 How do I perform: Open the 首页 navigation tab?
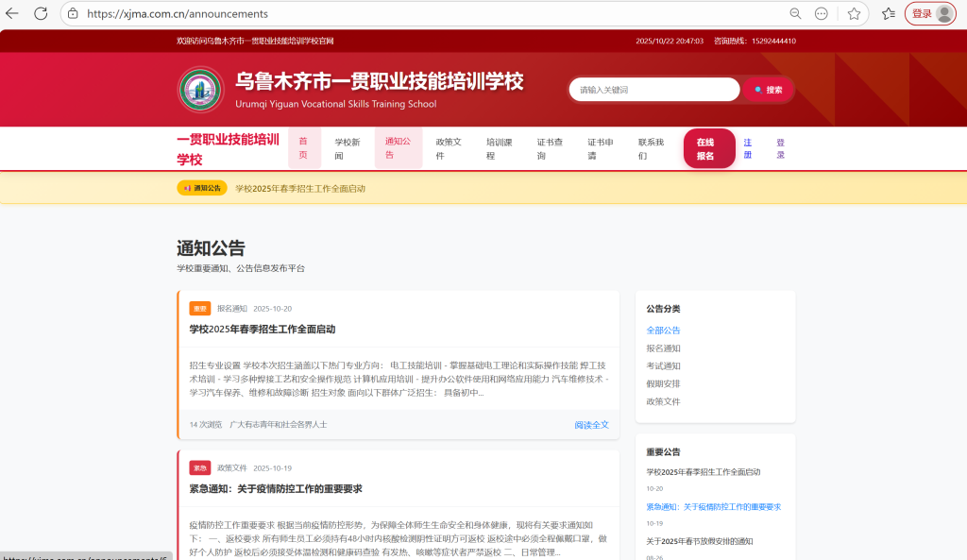[x=304, y=148]
